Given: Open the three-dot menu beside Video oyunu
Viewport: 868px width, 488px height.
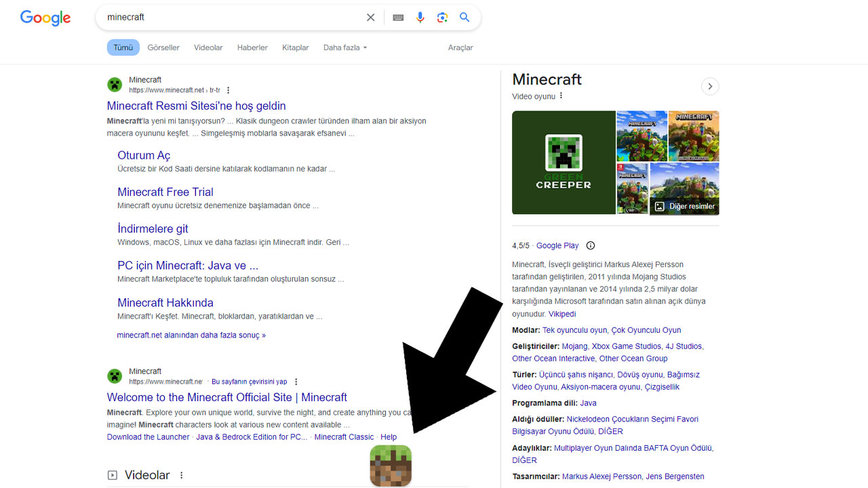Looking at the screenshot, I should click(x=561, y=96).
